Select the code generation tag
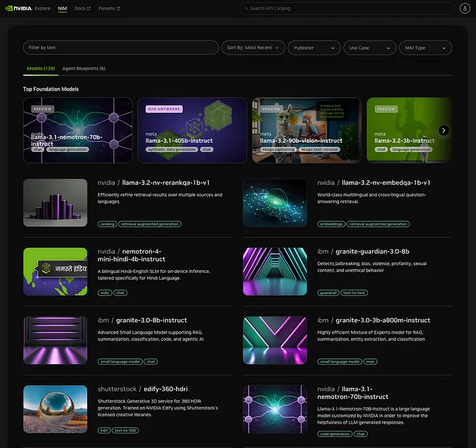This screenshot has width=476, height=448. pos(335,434)
